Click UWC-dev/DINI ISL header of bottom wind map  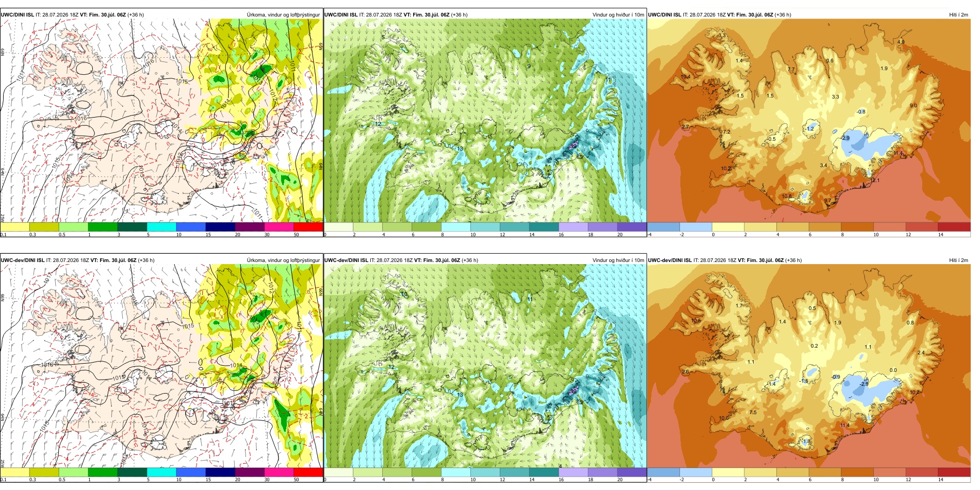[346, 260]
